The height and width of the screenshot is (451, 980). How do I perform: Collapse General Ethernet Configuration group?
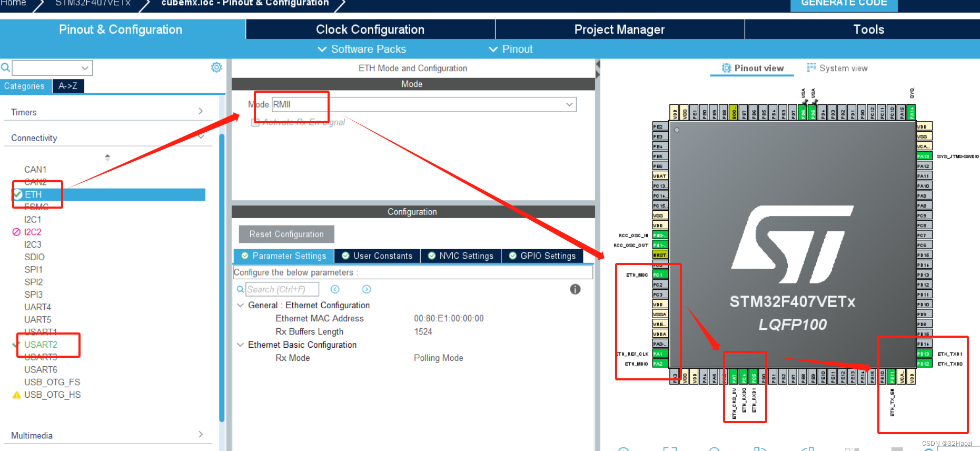coord(240,305)
